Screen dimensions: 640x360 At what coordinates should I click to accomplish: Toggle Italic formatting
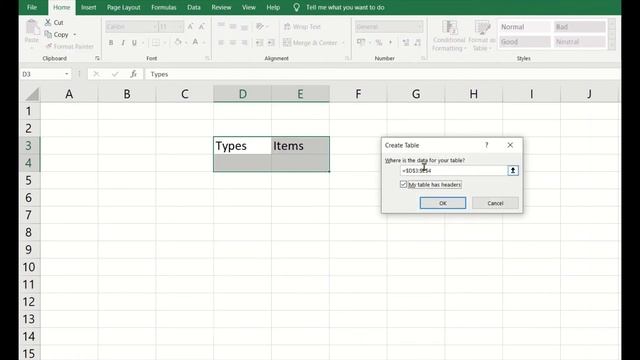coord(123,42)
